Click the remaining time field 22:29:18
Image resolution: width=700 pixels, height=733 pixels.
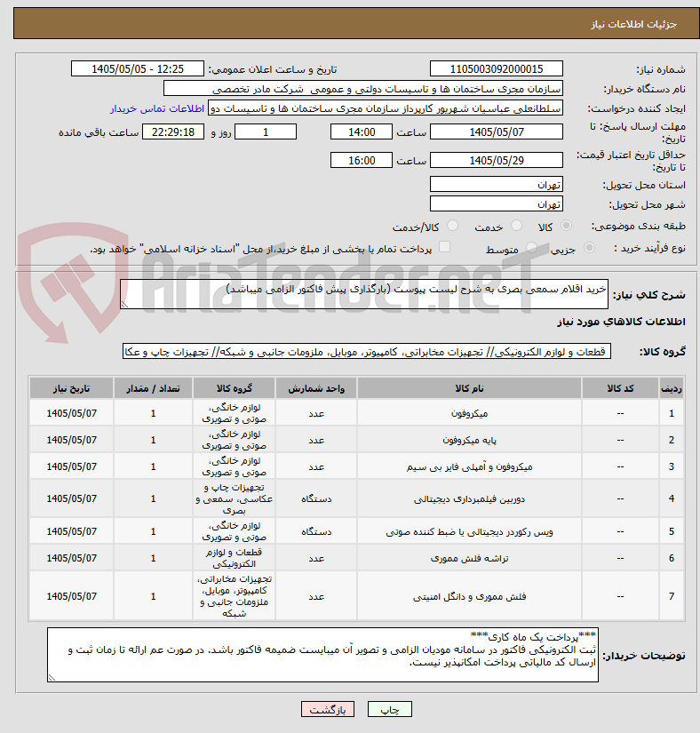click(x=173, y=131)
